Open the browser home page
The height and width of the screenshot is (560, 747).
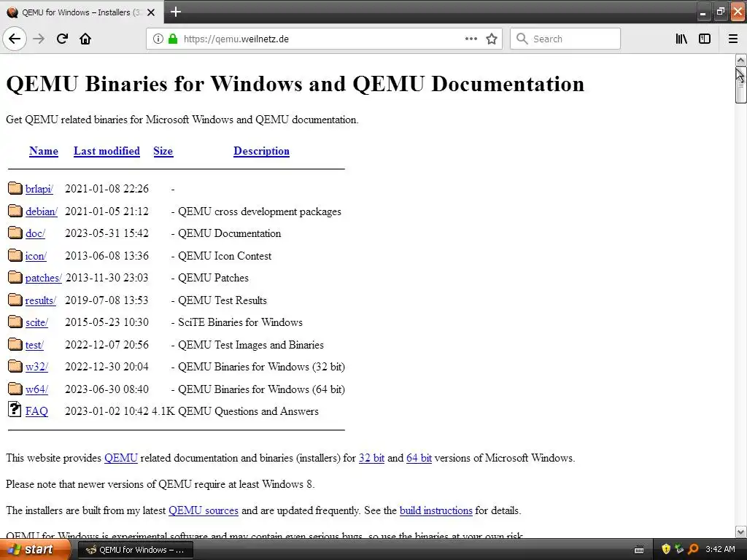(x=85, y=39)
